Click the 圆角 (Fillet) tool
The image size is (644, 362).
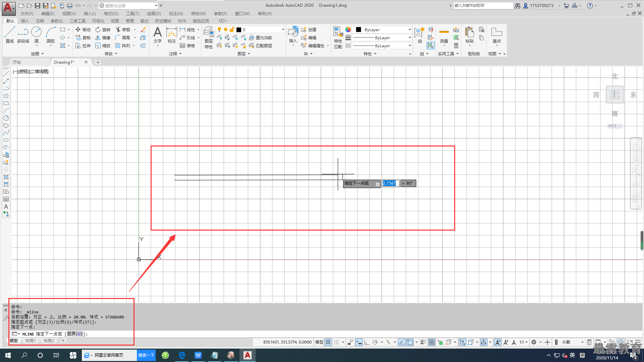(x=123, y=38)
